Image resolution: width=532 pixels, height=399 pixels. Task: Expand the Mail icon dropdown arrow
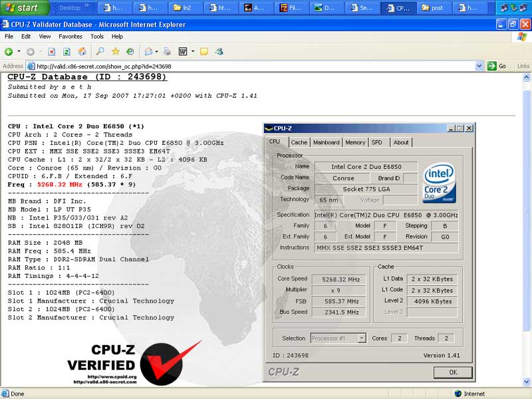click(156, 52)
